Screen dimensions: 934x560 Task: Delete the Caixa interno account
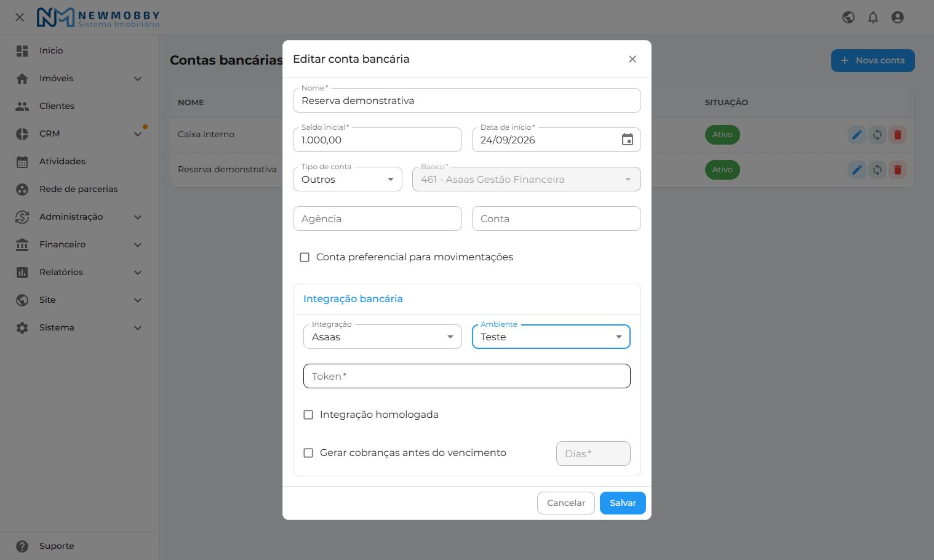pos(898,135)
